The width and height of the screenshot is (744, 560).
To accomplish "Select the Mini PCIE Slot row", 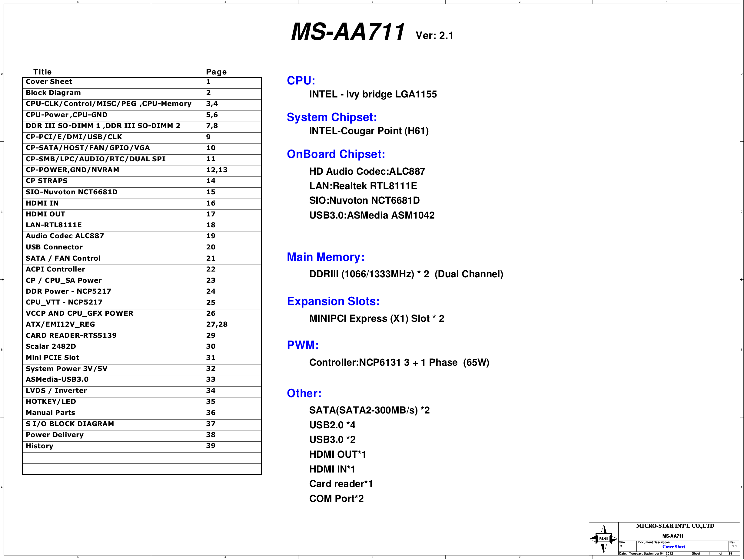I will [x=52, y=358].
